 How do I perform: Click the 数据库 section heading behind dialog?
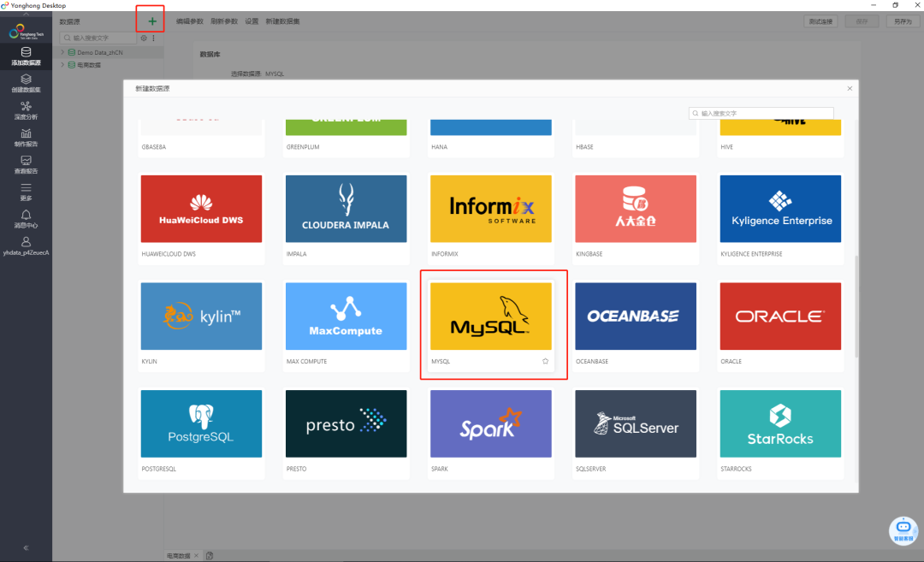click(210, 54)
